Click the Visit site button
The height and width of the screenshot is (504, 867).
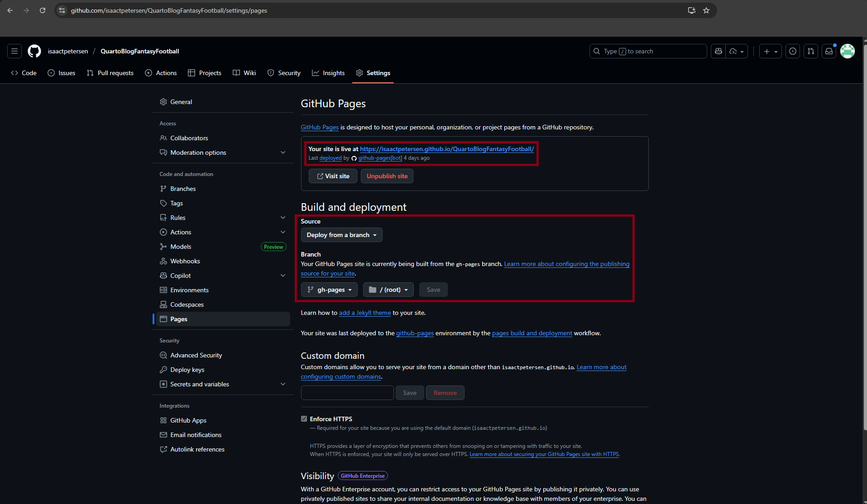click(x=333, y=176)
